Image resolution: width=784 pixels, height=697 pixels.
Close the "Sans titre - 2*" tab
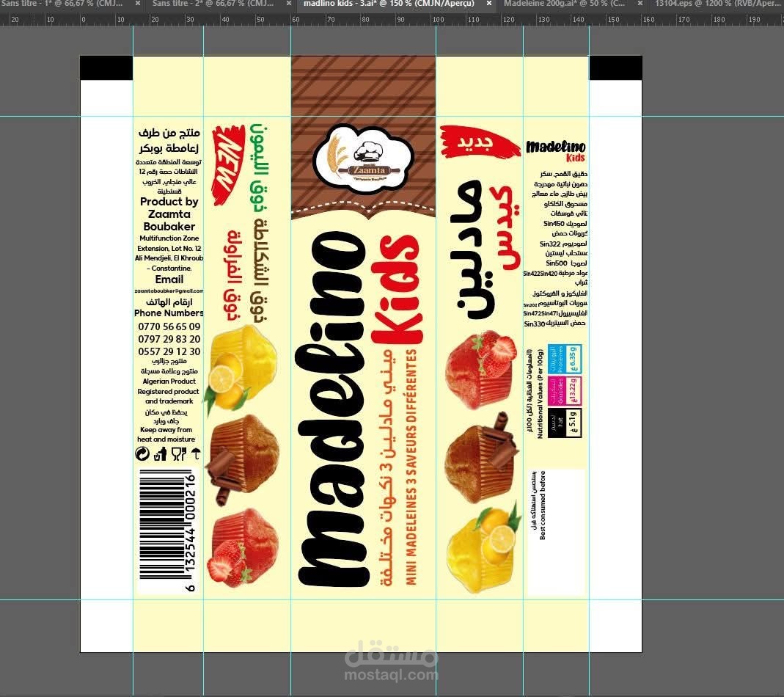(289, 4)
